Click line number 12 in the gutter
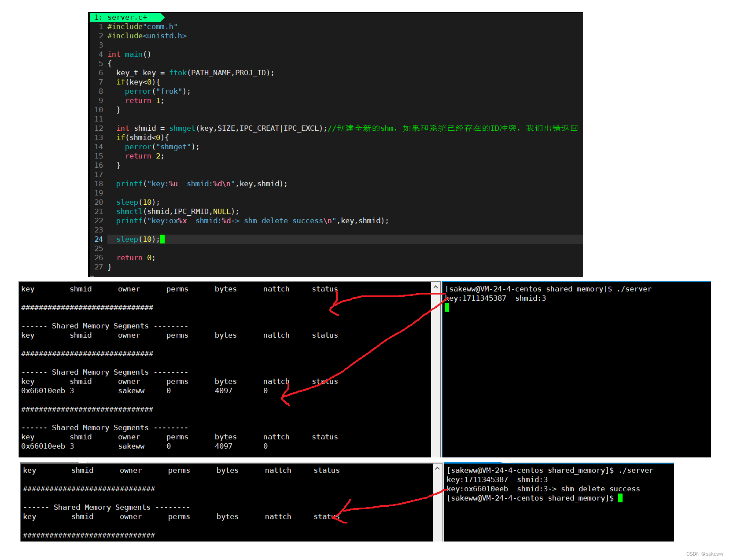 click(99, 128)
